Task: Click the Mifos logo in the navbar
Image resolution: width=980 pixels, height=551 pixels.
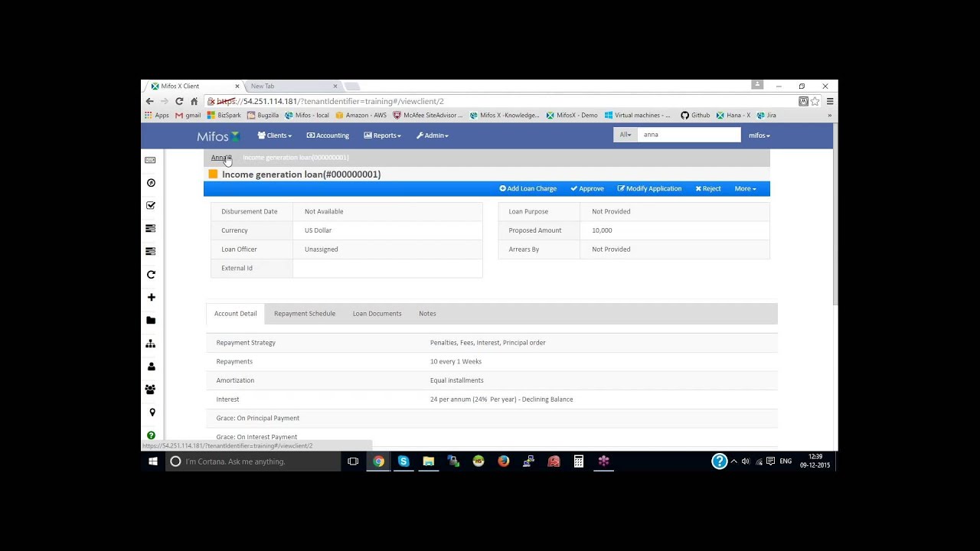Action: click(x=218, y=136)
